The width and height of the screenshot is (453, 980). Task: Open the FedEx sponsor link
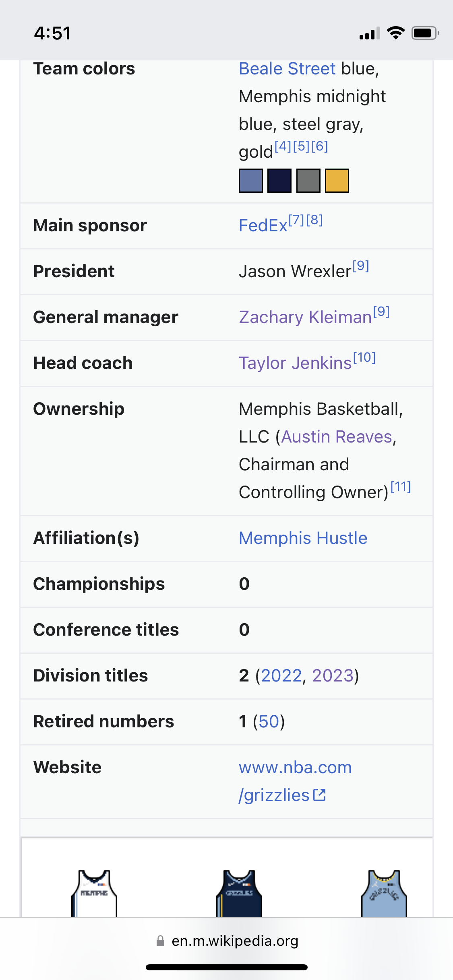[263, 226]
